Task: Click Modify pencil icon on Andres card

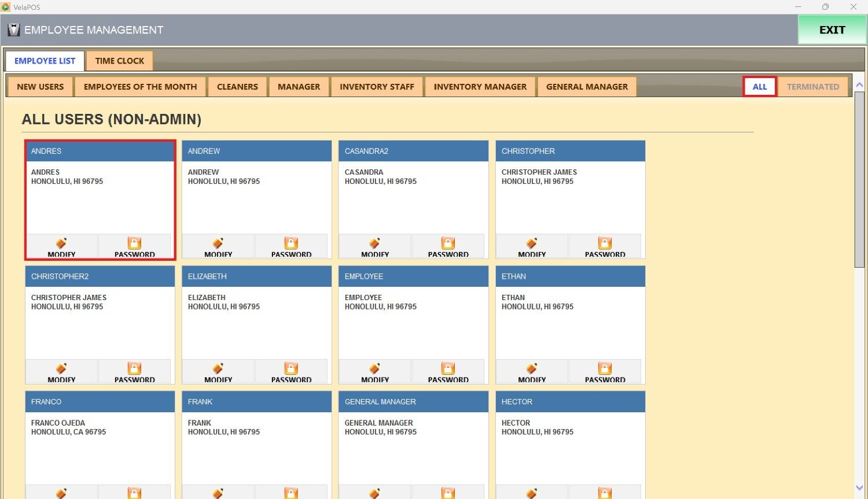Action: tap(61, 243)
